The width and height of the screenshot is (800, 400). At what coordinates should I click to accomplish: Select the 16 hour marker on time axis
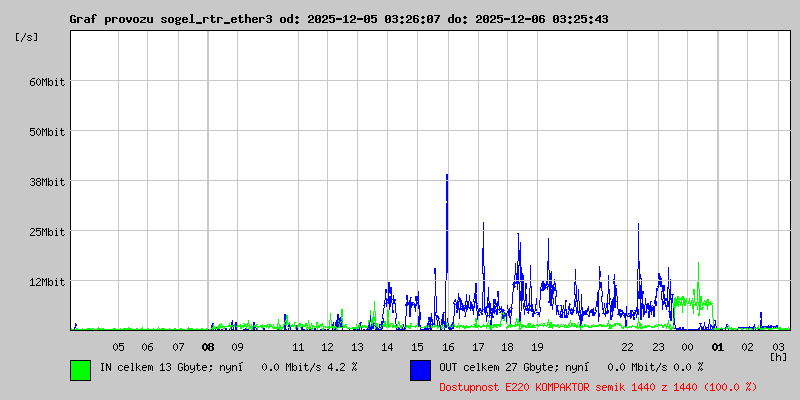click(448, 347)
